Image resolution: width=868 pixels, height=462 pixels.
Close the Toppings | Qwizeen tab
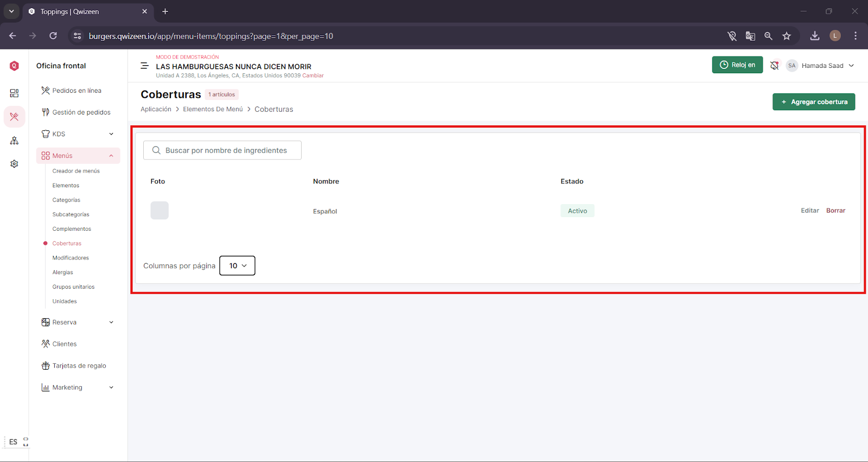click(x=144, y=11)
